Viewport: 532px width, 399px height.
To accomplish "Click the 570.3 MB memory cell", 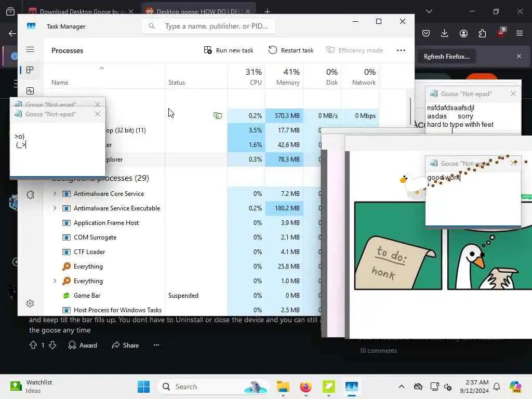I will [x=284, y=116].
